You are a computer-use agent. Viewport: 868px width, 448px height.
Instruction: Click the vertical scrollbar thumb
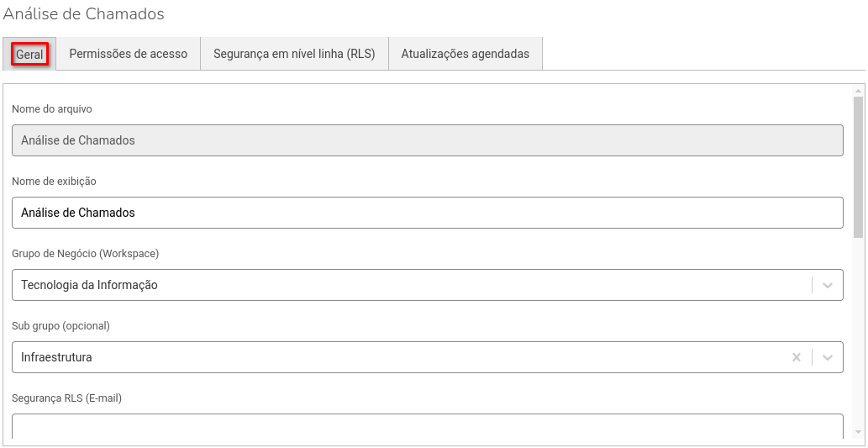tap(857, 168)
